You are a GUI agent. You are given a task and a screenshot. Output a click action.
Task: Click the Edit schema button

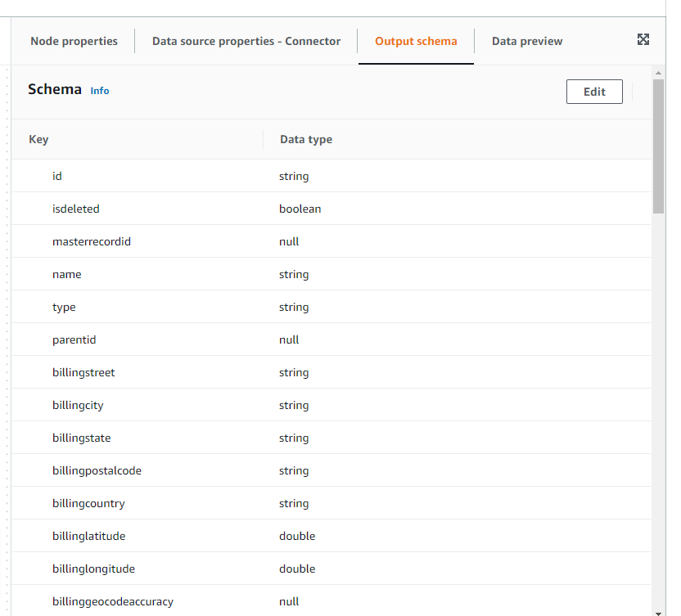click(594, 92)
